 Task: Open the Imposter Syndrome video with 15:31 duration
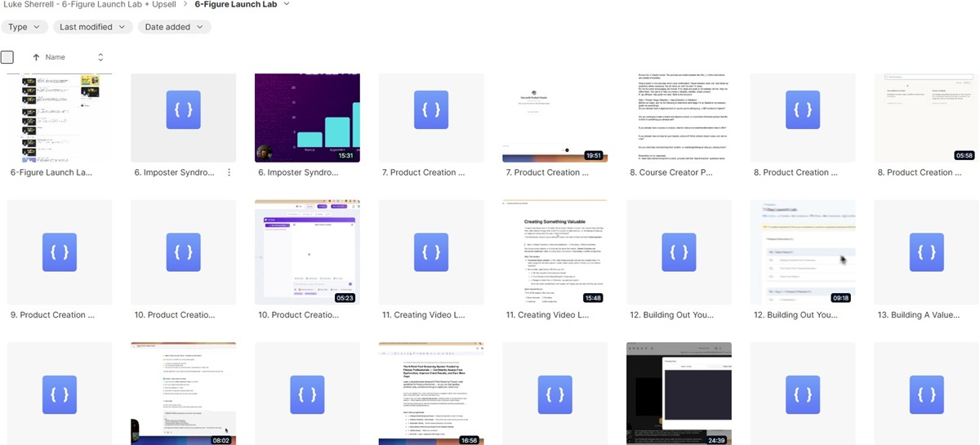(x=307, y=117)
